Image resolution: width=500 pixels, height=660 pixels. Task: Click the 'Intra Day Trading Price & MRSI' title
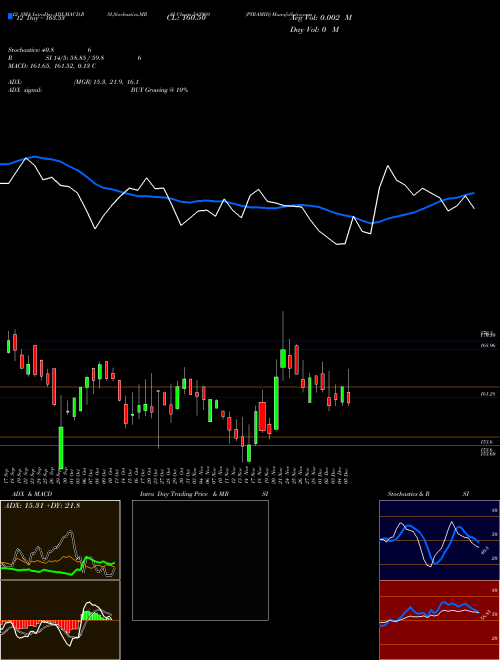(x=204, y=494)
